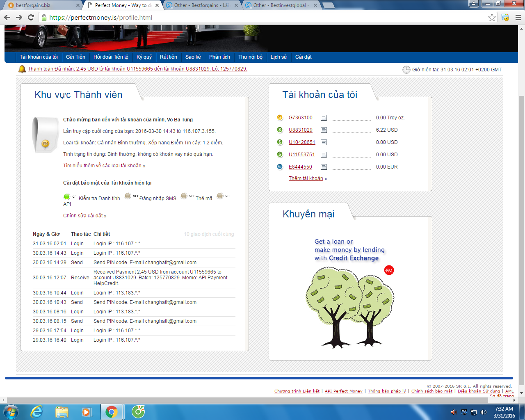The width and height of the screenshot is (525, 420).
Task: Click the white volume speaker tray icon
Action: (484, 412)
